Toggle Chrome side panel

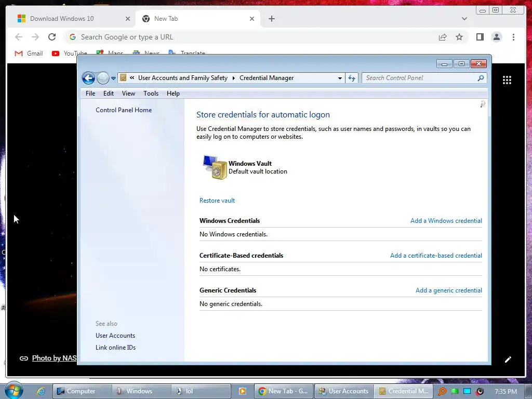(x=480, y=37)
